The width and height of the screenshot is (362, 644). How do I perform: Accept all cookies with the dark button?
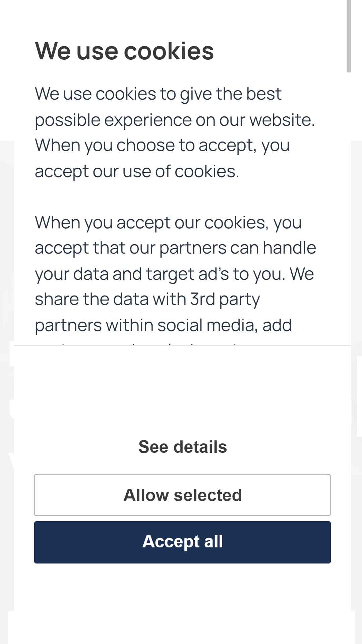tap(182, 542)
